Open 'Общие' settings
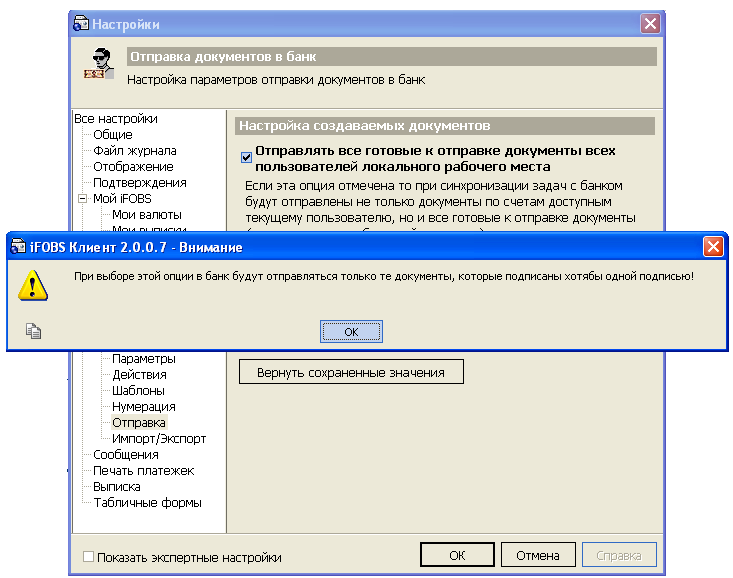 (x=113, y=135)
